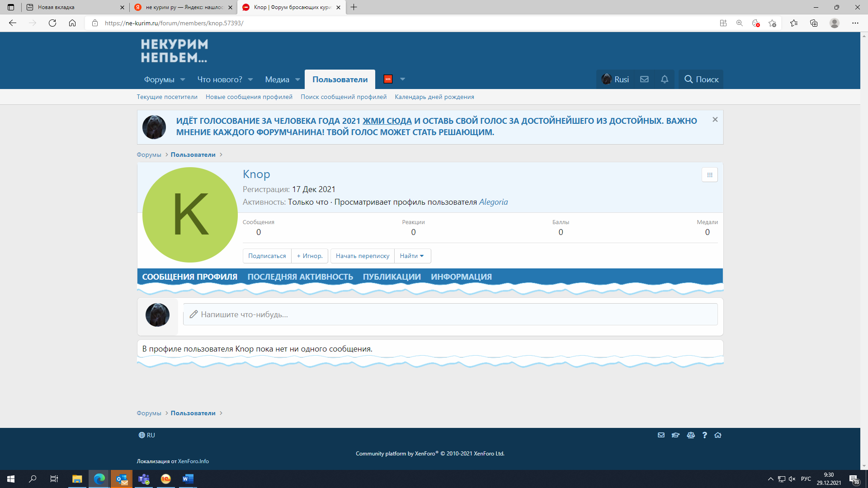This screenshot has height=488, width=868.
Task: Open the Информация tab
Action: pyautogui.click(x=461, y=277)
